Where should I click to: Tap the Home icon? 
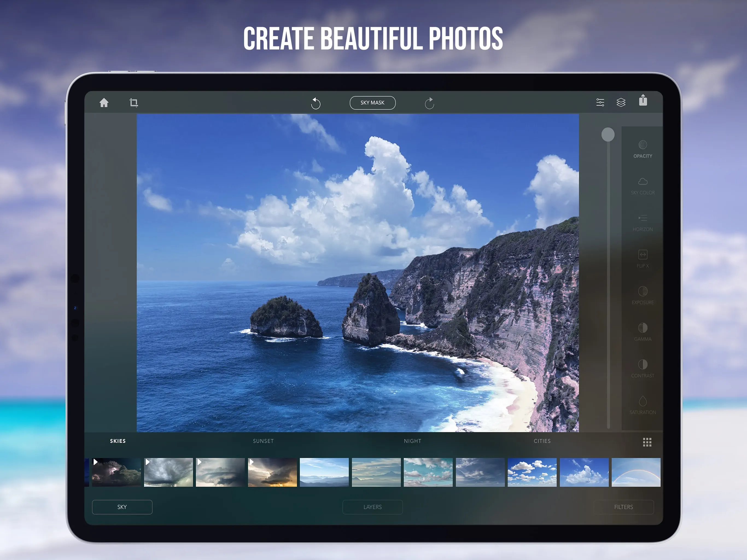pyautogui.click(x=104, y=103)
